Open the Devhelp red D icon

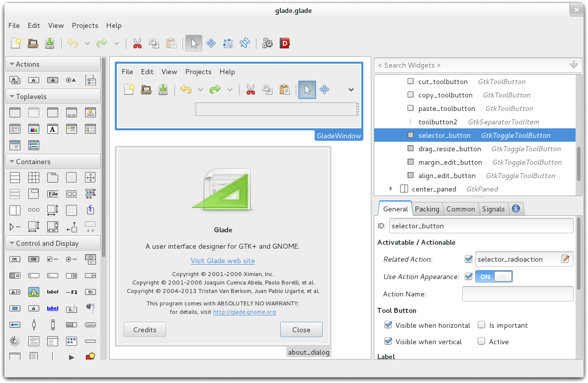coord(285,43)
